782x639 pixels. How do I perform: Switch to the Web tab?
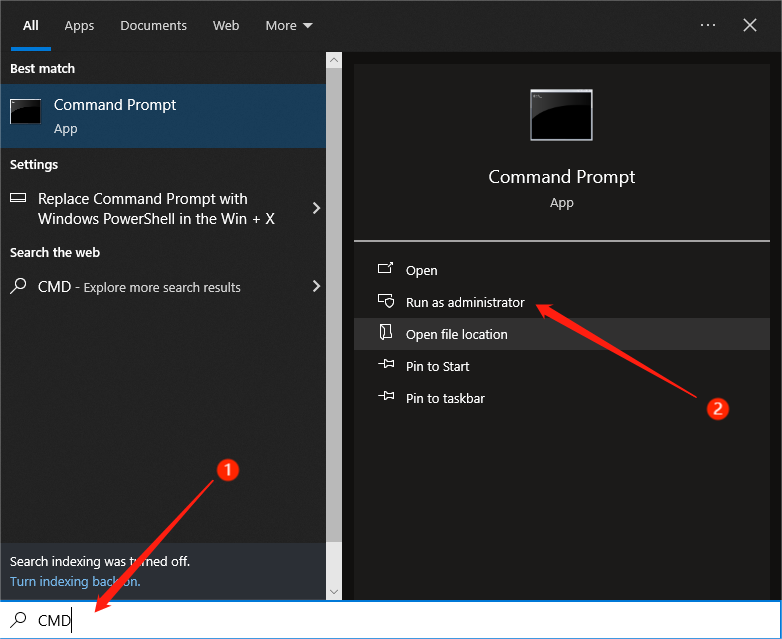pos(226,25)
